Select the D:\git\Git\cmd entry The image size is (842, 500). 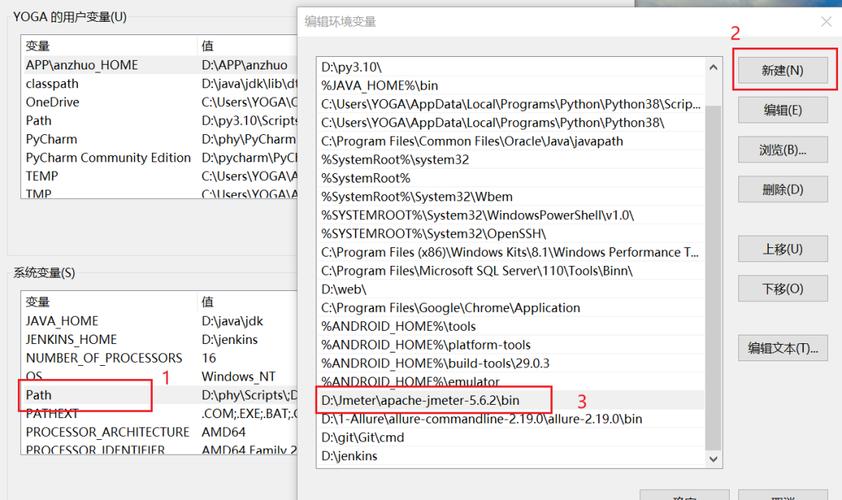[x=362, y=437]
